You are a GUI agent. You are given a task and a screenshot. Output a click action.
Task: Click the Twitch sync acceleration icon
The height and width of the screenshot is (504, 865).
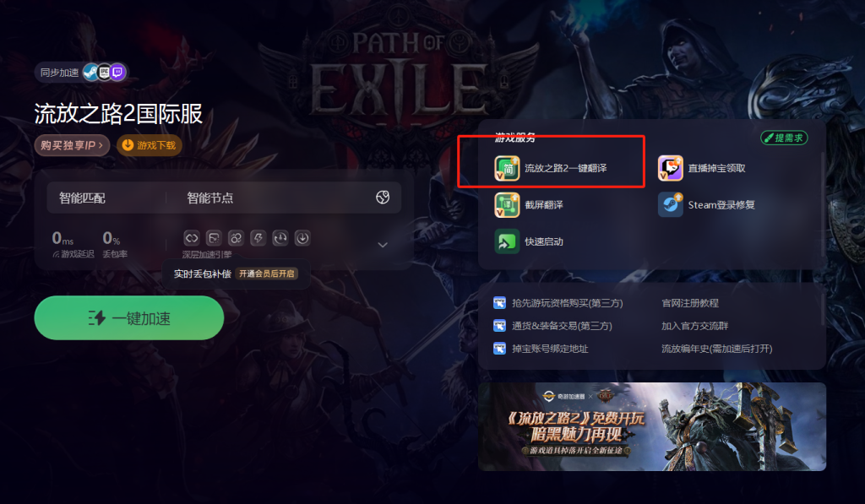coord(117,73)
